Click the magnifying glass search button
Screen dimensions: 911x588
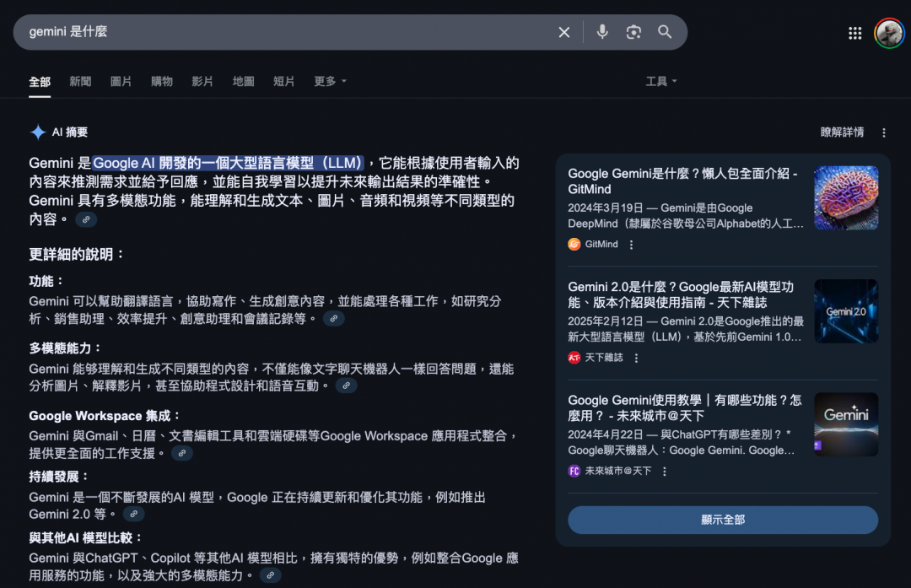click(665, 32)
